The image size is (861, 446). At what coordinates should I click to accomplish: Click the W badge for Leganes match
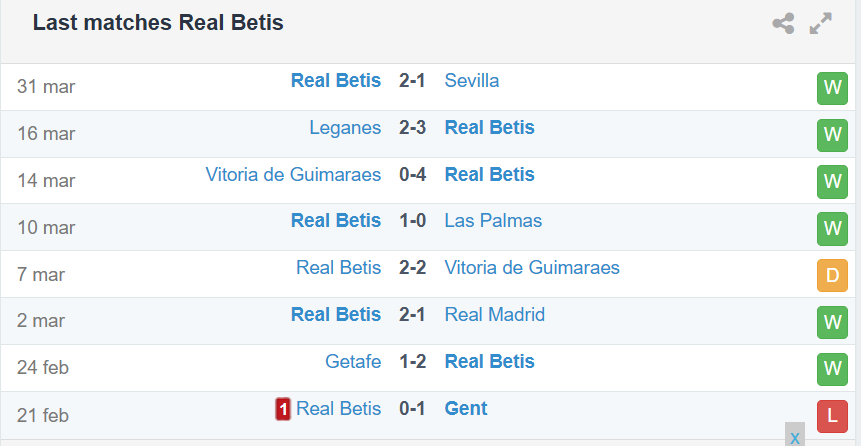(832, 135)
